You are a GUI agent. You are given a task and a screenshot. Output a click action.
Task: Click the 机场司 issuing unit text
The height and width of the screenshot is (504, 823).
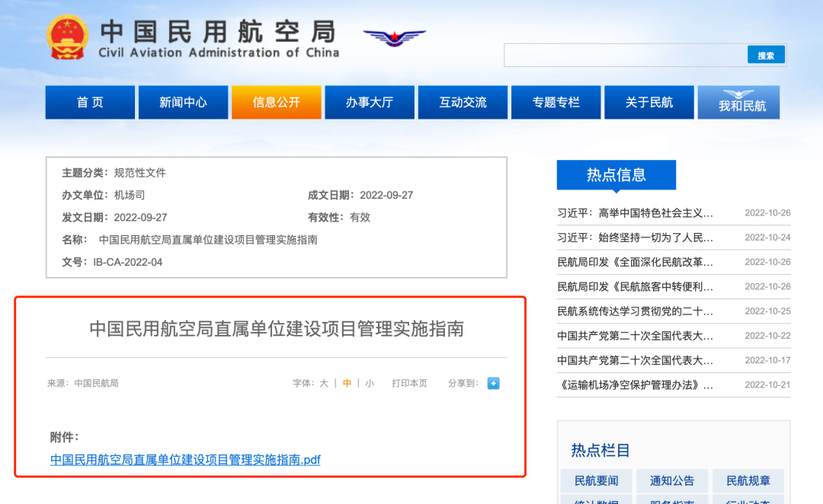[x=130, y=195]
